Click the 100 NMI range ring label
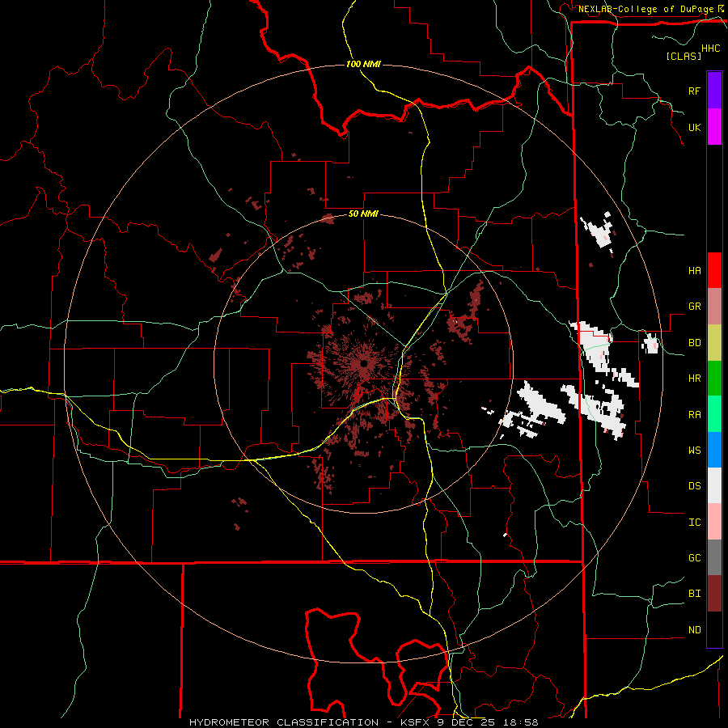This screenshot has height=728, width=728. (x=363, y=64)
